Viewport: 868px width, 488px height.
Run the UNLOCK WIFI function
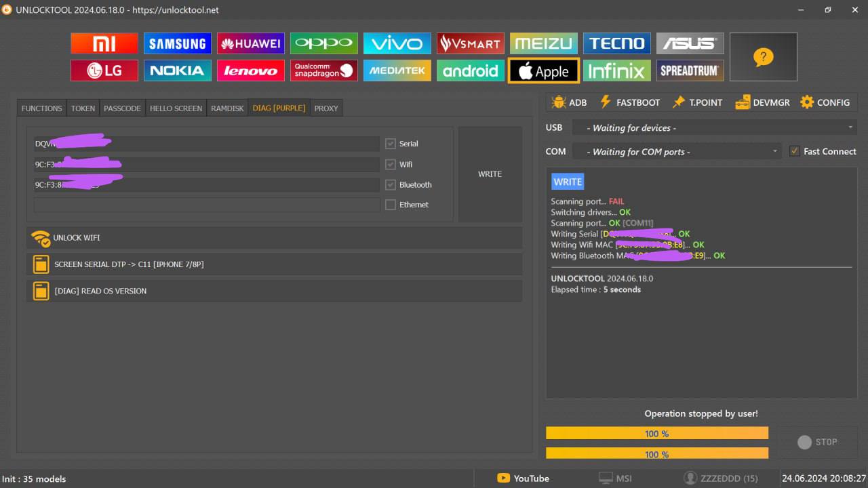coord(274,238)
